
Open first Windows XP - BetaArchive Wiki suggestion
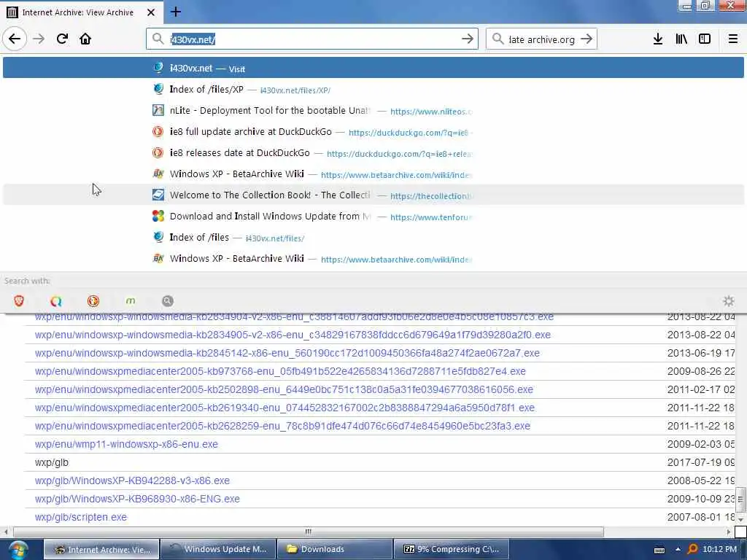pos(373,174)
